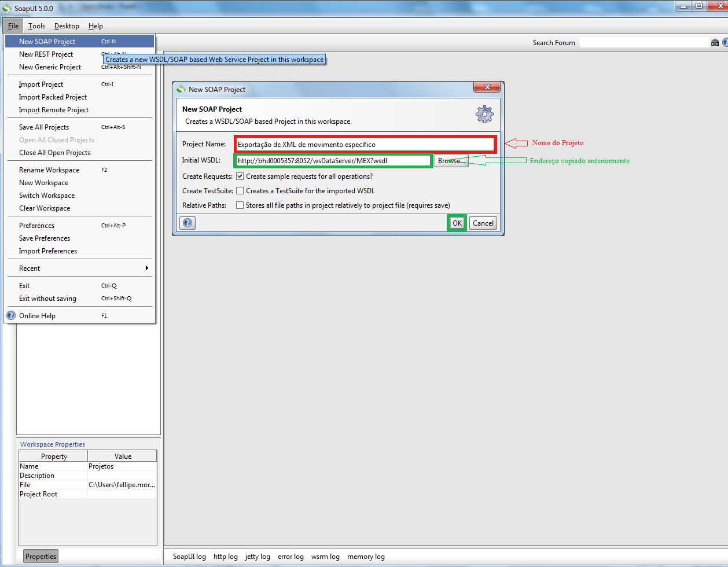Click the Project Name input field
The width and height of the screenshot is (728, 567).
[365, 144]
